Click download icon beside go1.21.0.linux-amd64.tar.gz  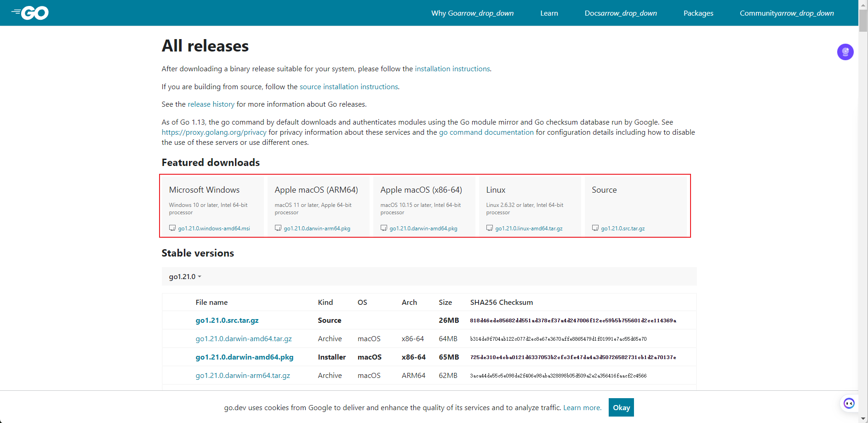(490, 228)
